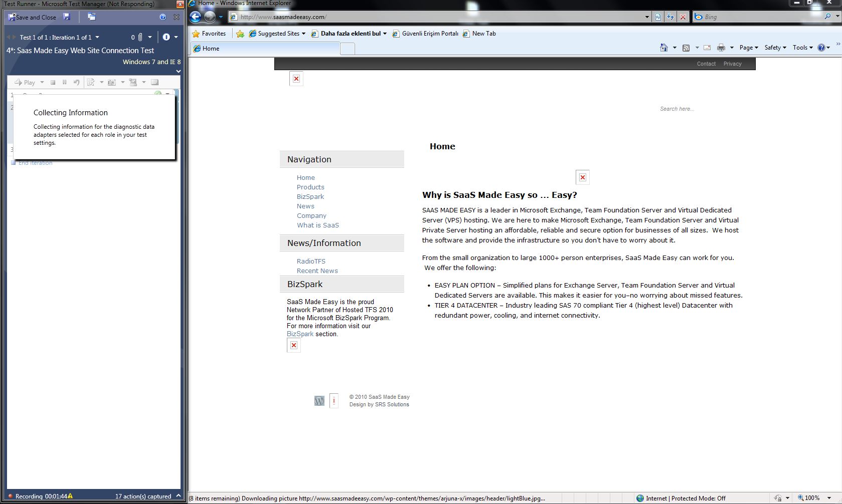Click the Contact link on the website
Viewport: 842px width, 504px height.
click(706, 64)
